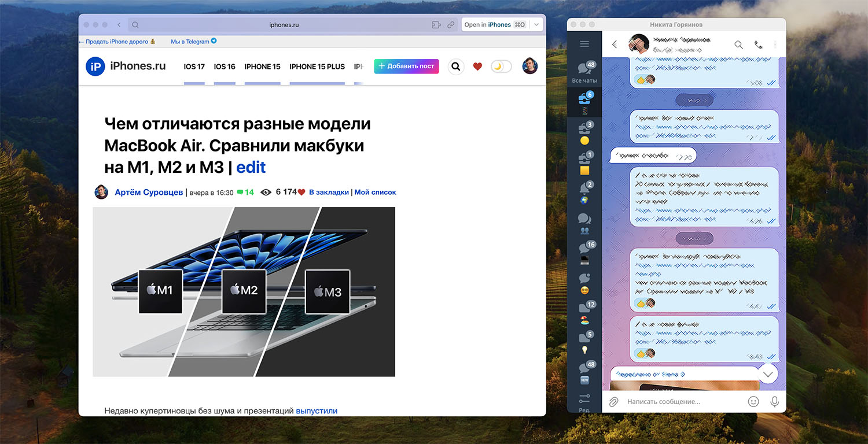
Task: Start a call in Telegram chat
Action: point(758,45)
